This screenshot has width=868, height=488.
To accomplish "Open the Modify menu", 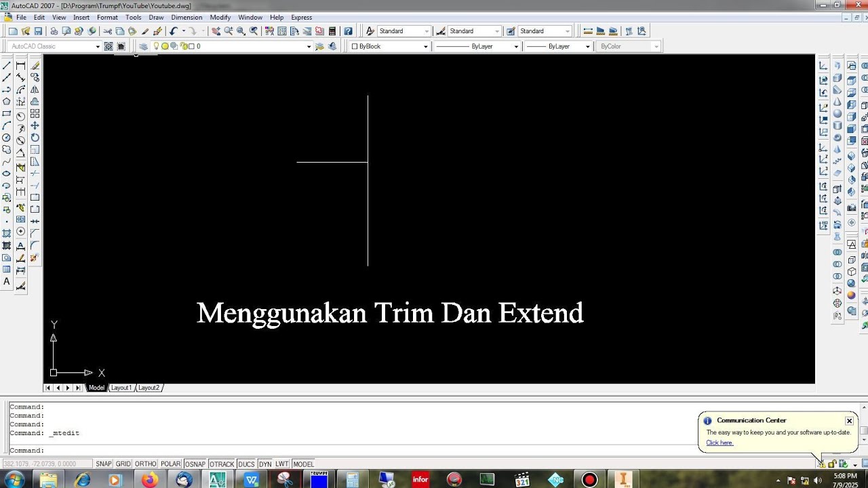I will 220,18.
